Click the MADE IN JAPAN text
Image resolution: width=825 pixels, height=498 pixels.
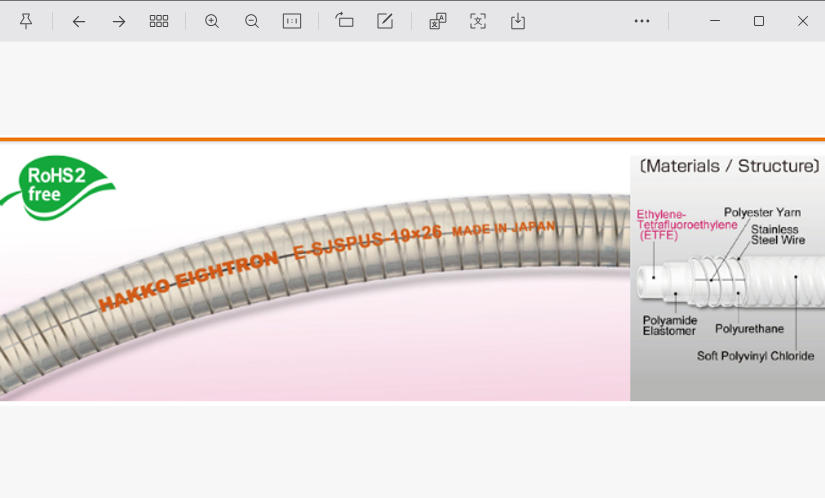pyautogui.click(x=504, y=228)
